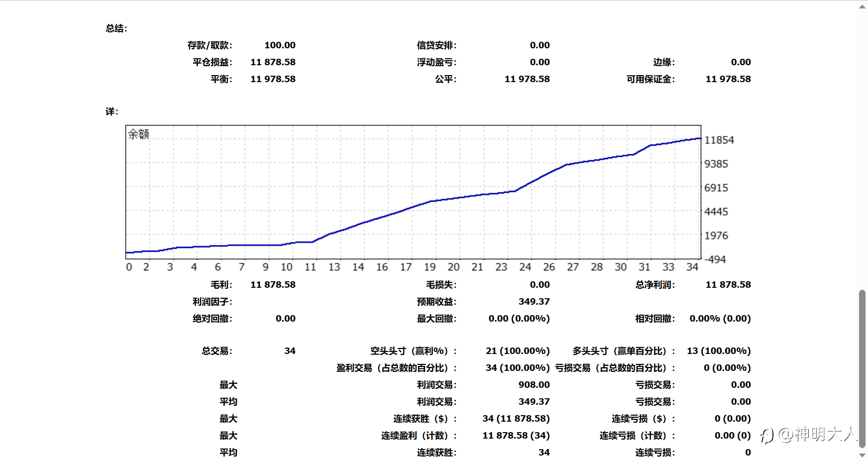
Task: Click the 预期收益 label
Action: (437, 302)
